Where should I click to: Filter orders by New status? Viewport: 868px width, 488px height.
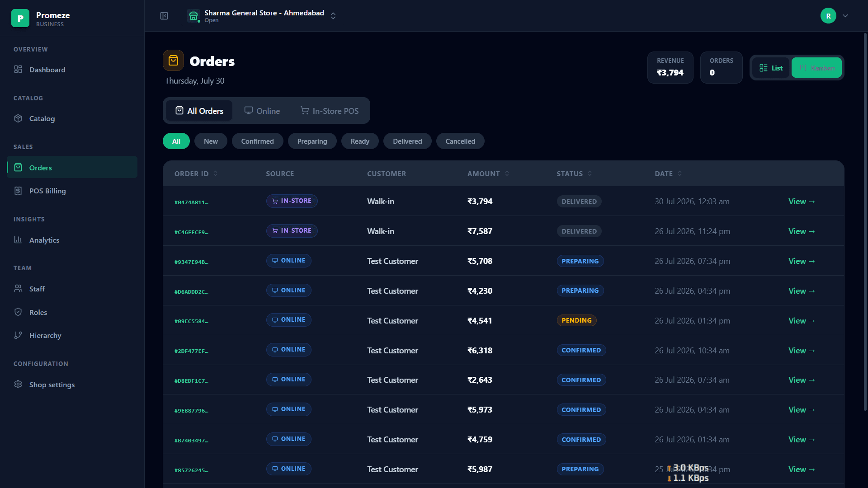pyautogui.click(x=211, y=141)
